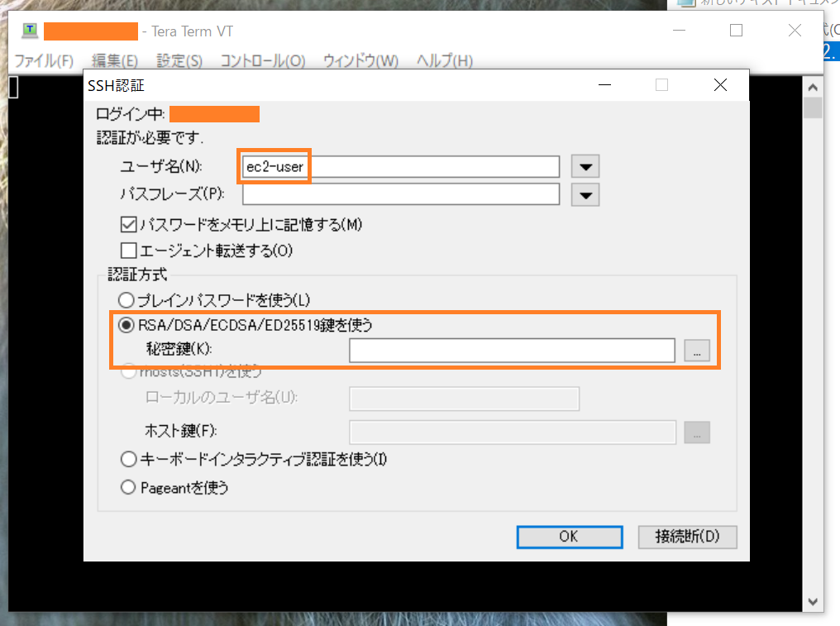The height and width of the screenshot is (626, 840).
Task: Open the passphrase field dropdown arrow
Action: point(585,194)
